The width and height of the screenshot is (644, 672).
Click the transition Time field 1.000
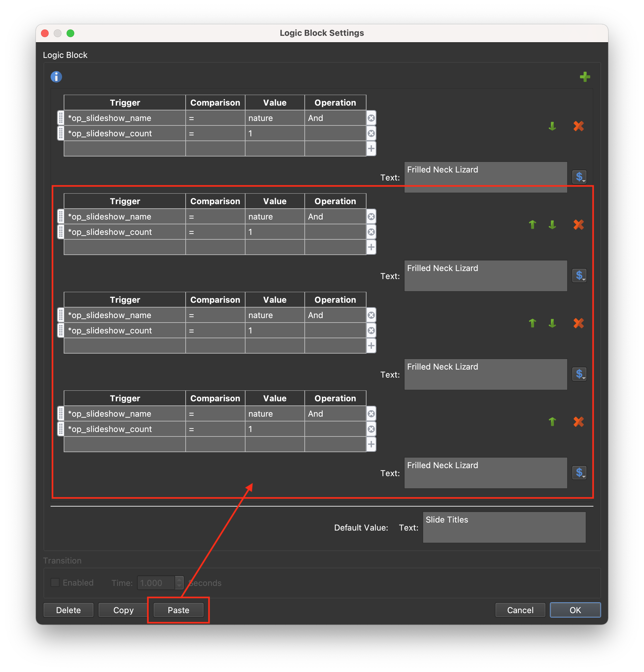coord(157,582)
